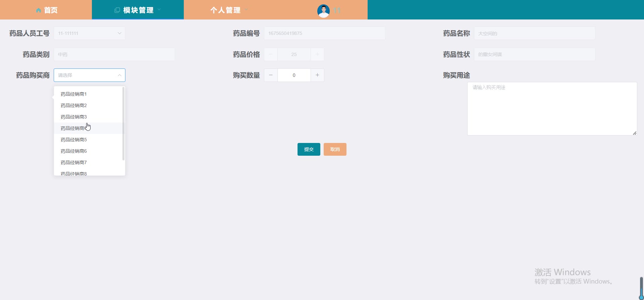This screenshot has width=644, height=300.
Task: Increase 药品价格 with plus button
Action: [x=317, y=54]
